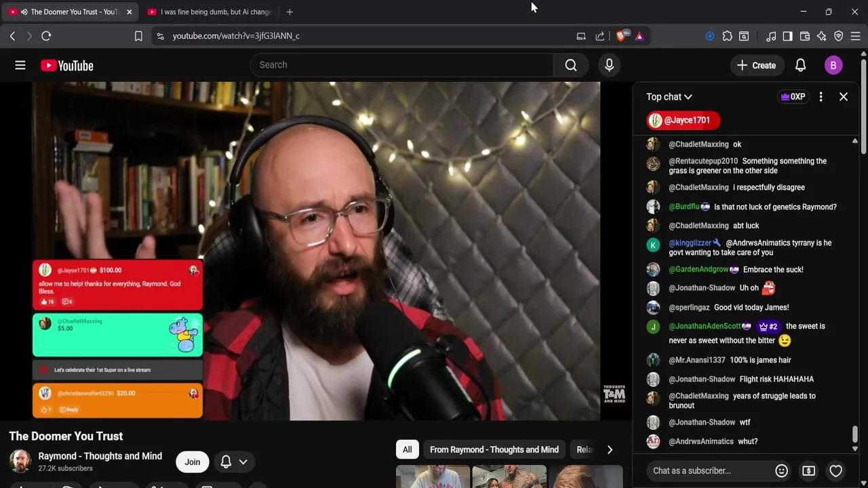Open the Brave Wallet icon
The height and width of the screenshot is (488, 868).
[x=805, y=36]
